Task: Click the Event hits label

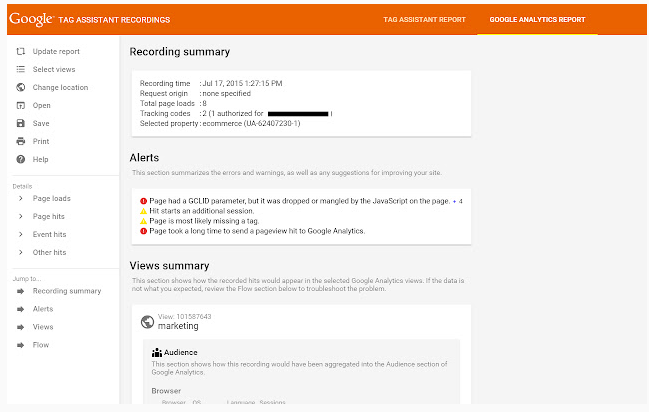Action: coord(50,234)
